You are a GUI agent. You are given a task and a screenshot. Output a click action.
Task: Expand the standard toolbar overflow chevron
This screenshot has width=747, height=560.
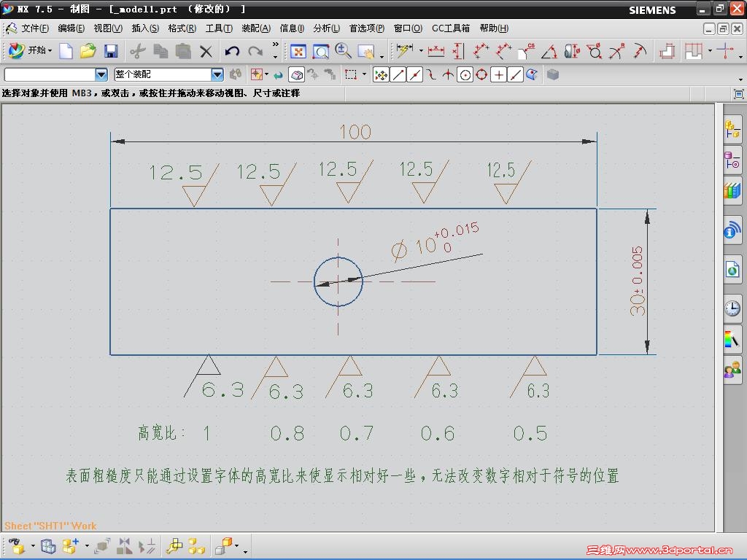tap(275, 44)
